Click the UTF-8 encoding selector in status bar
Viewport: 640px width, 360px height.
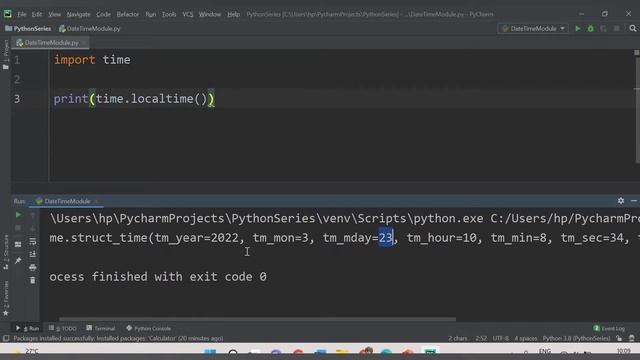point(500,338)
